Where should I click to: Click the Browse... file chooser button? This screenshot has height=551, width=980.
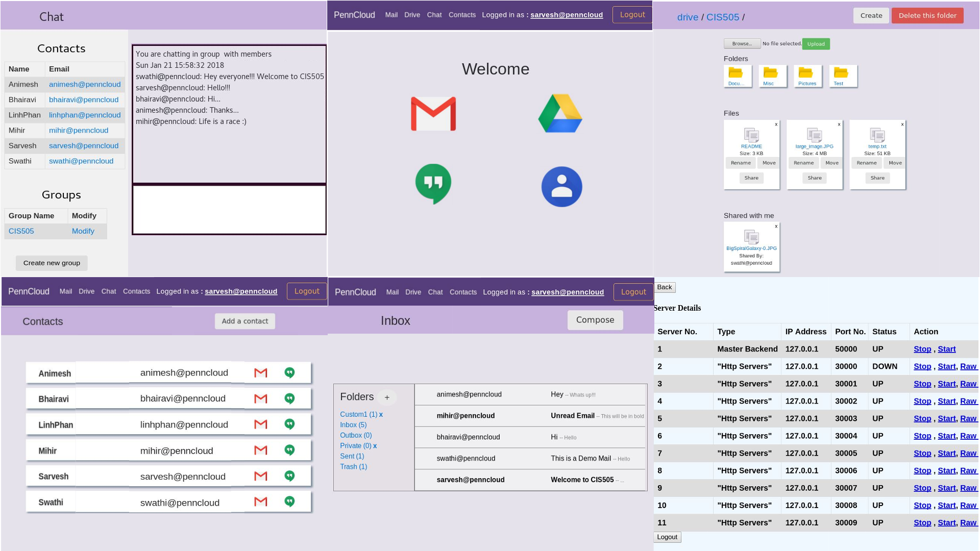click(x=742, y=44)
